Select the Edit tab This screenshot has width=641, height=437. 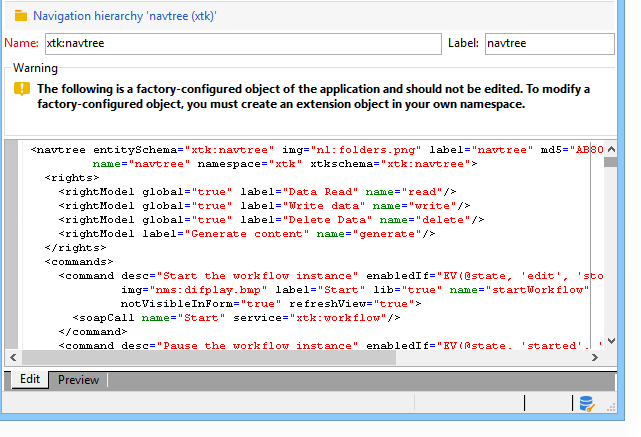click(30, 380)
